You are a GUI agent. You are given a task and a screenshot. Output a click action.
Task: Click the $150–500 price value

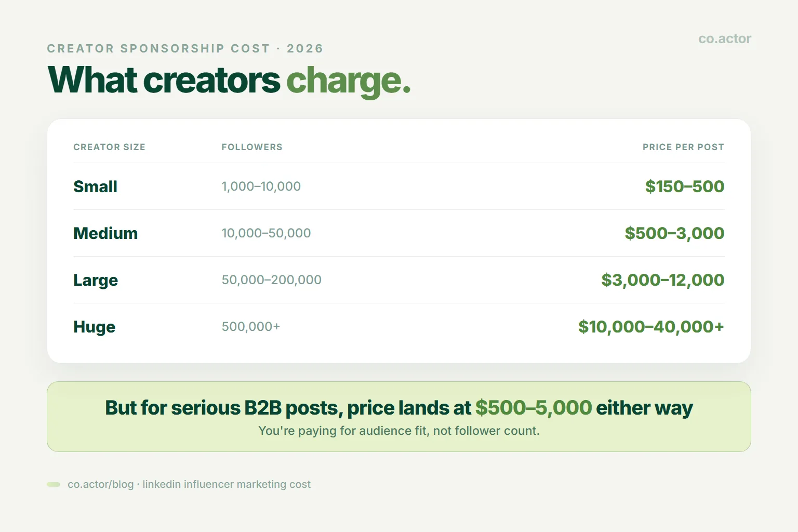coord(685,187)
